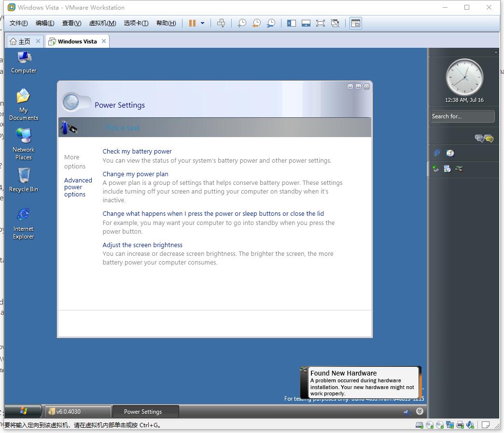The image size is (504, 433).
Task: Toggle VMware Unity mode icon
Action: pyautogui.click(x=335, y=23)
